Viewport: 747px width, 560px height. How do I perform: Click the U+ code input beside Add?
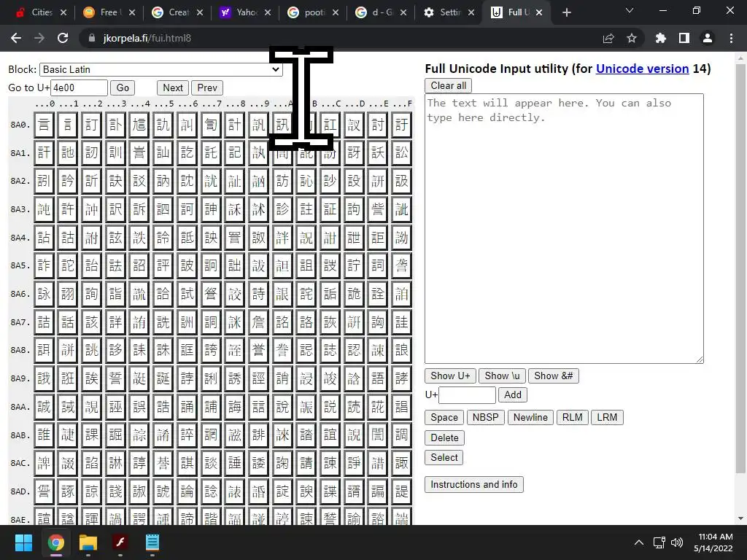(x=467, y=394)
